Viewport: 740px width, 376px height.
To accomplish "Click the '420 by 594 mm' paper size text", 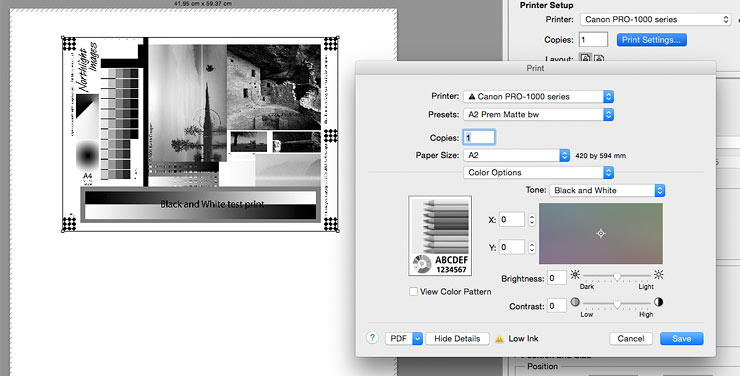I will tap(600, 155).
